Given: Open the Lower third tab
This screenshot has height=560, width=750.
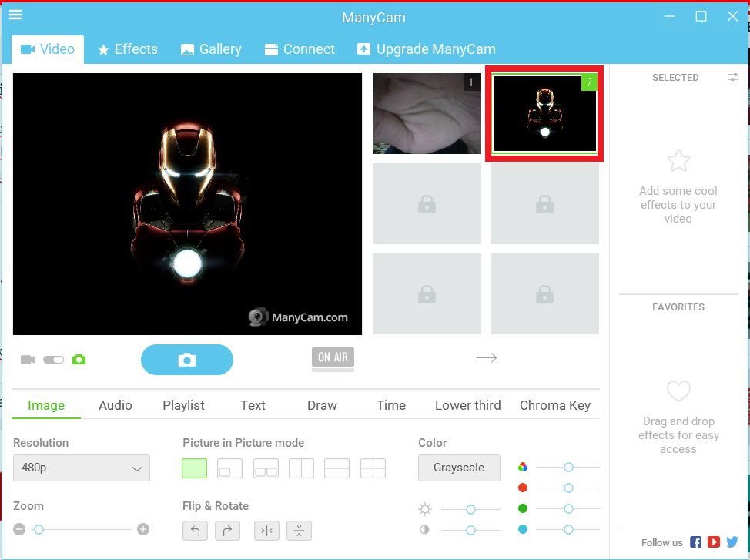Looking at the screenshot, I should tap(468, 405).
